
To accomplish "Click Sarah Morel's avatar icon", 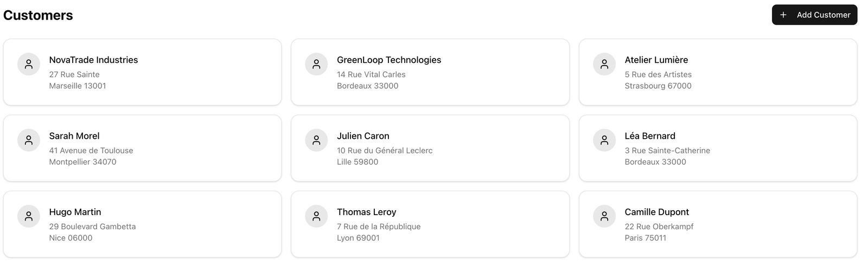I will pos(29,140).
